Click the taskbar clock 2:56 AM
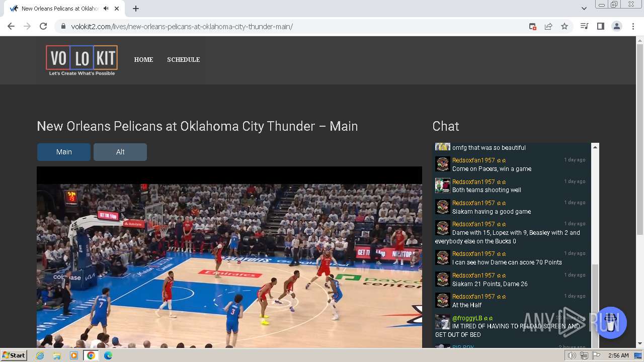The image size is (644, 362). click(618, 355)
